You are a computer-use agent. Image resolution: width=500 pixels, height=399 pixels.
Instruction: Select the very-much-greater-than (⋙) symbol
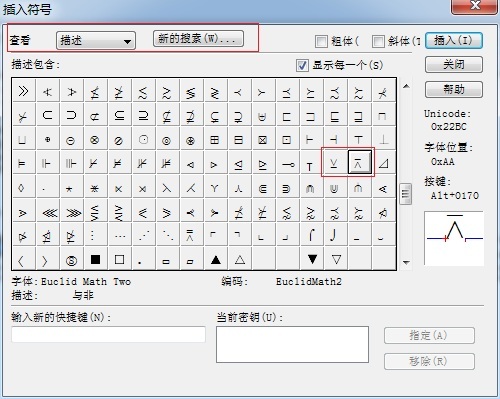71,212
